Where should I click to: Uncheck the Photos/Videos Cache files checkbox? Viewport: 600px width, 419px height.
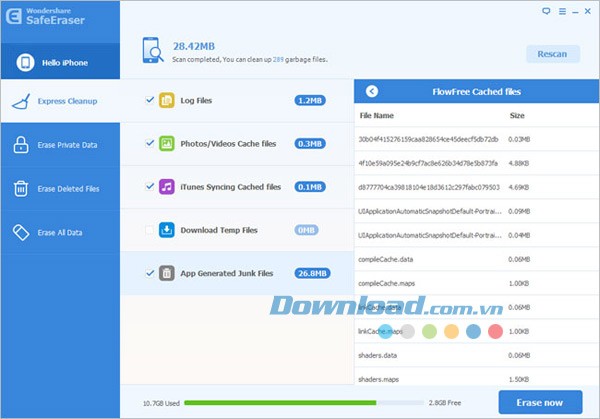pyautogui.click(x=150, y=143)
